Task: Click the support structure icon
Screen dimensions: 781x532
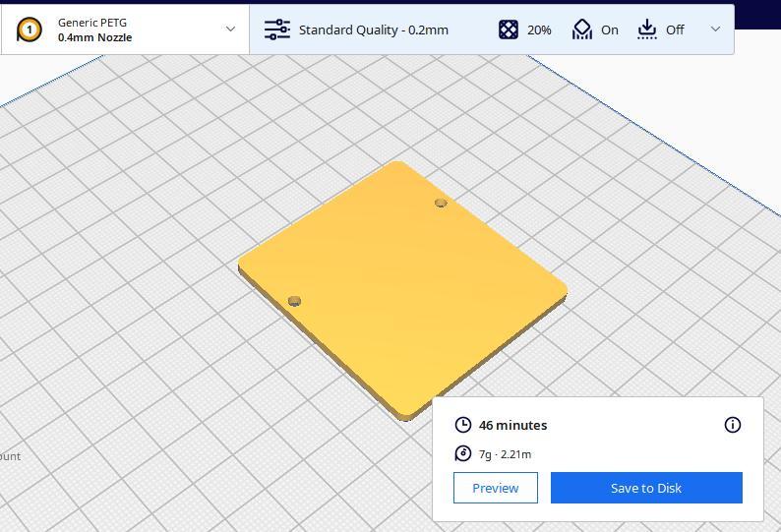Action: [581, 30]
